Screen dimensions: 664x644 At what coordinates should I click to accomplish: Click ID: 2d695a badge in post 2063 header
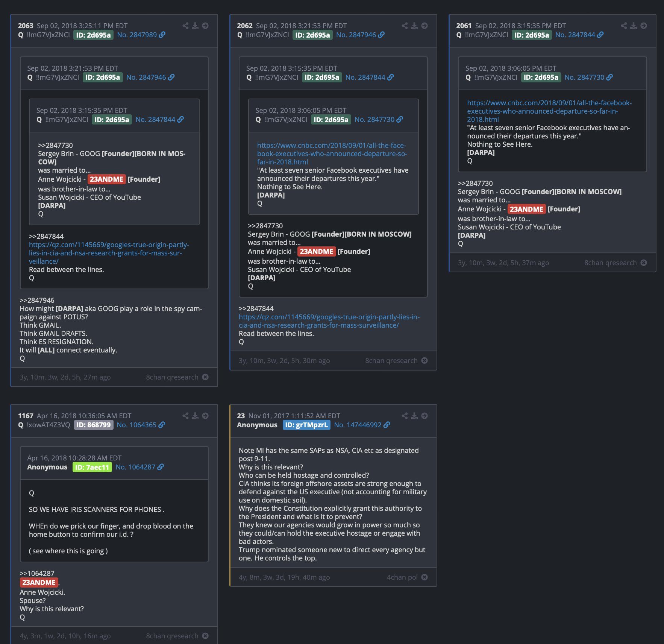coord(94,35)
